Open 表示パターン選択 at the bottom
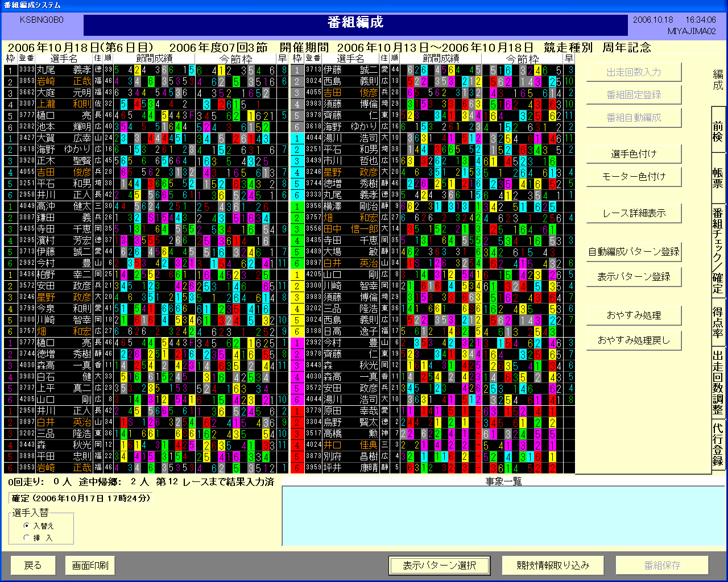Viewport: 728px width, 582px height. click(x=439, y=566)
